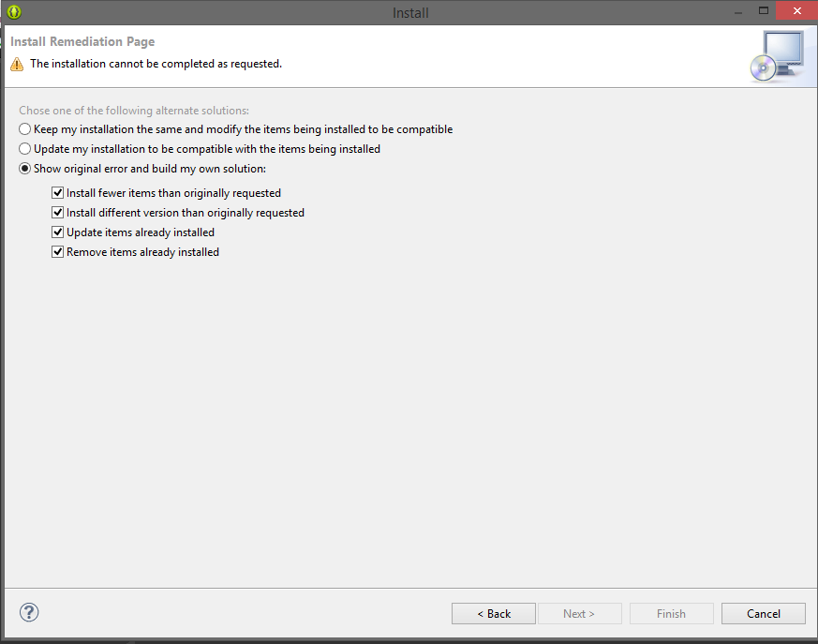Screen dimensions: 818x644
Task: Maximize the Install dialog window
Action: [x=764, y=11]
